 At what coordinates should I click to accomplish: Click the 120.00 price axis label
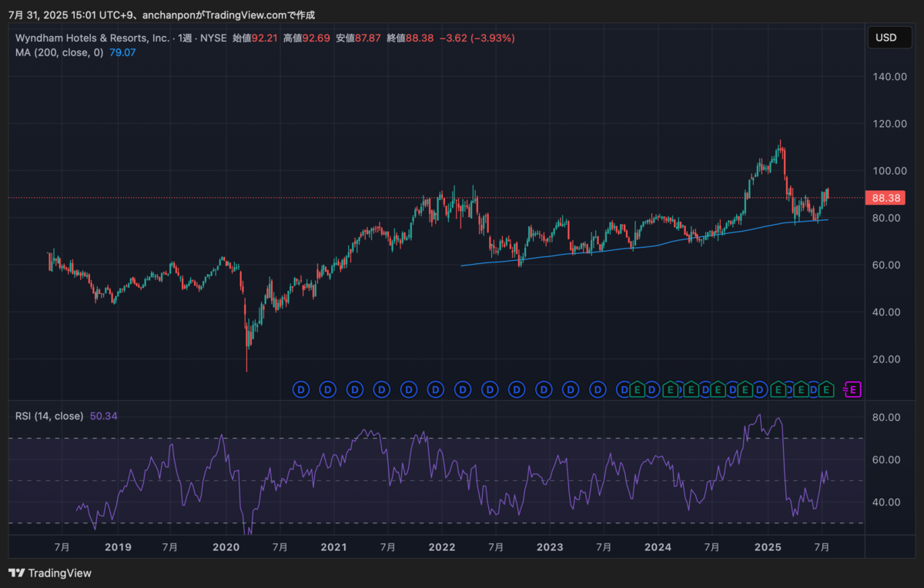(889, 124)
